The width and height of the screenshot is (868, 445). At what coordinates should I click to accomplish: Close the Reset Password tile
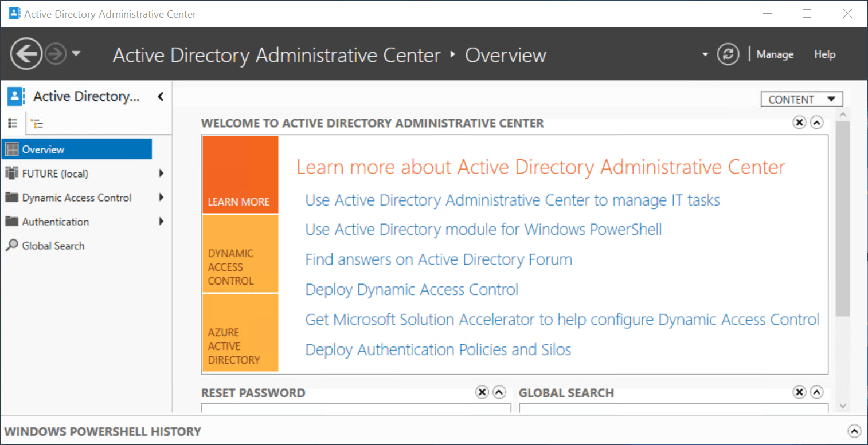482,392
